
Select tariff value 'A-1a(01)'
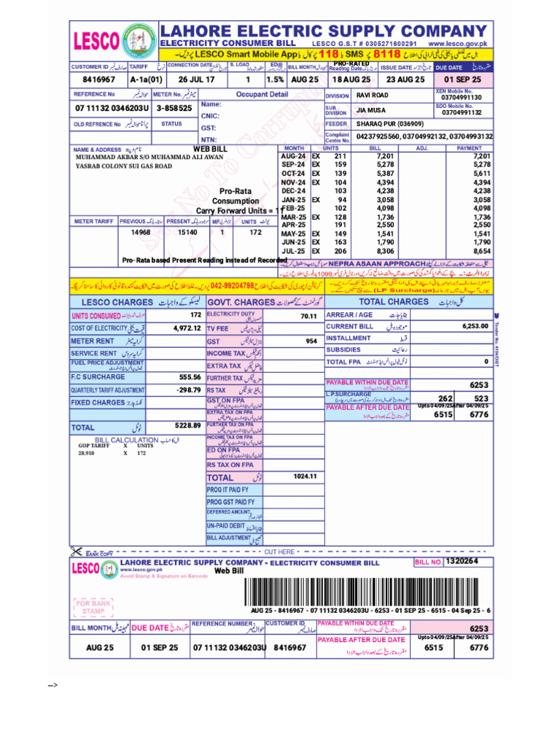click(146, 80)
